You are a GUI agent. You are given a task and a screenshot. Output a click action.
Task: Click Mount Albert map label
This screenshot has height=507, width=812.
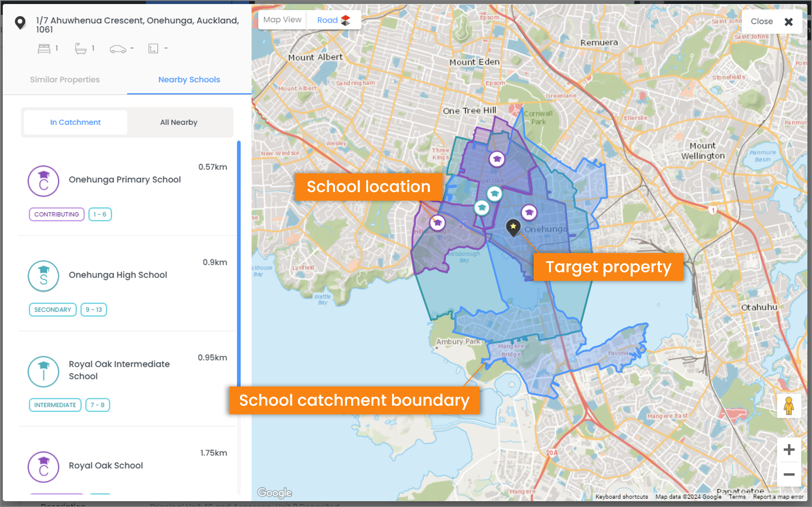315,57
